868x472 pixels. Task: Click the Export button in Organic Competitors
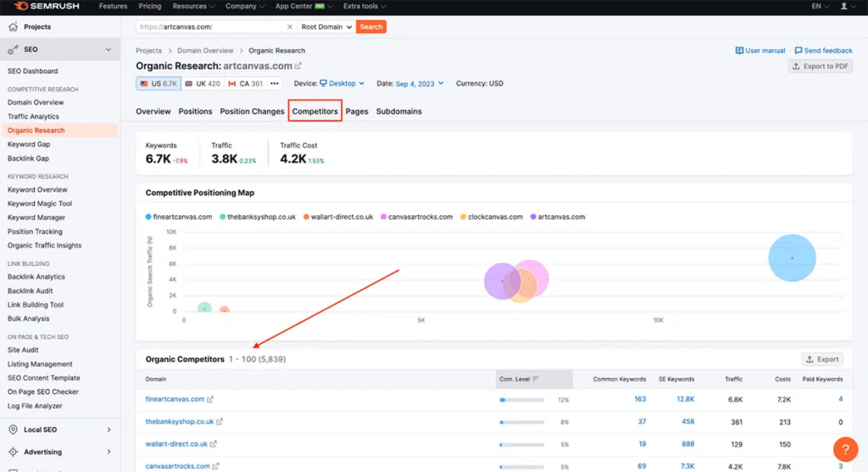coord(822,359)
